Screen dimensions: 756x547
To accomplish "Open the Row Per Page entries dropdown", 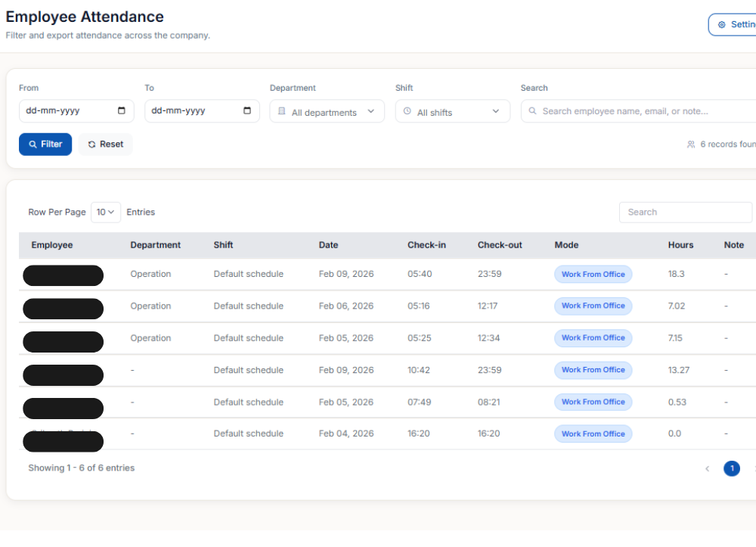I will (x=106, y=213).
